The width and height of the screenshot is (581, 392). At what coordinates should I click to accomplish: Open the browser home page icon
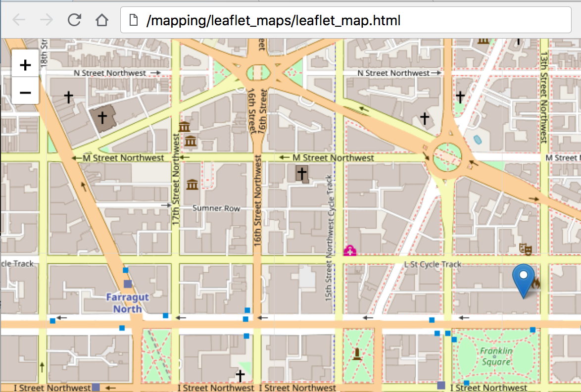[x=102, y=20]
